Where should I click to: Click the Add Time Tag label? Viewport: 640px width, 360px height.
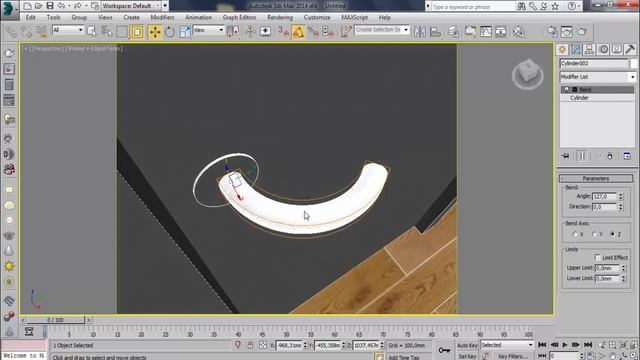404,357
